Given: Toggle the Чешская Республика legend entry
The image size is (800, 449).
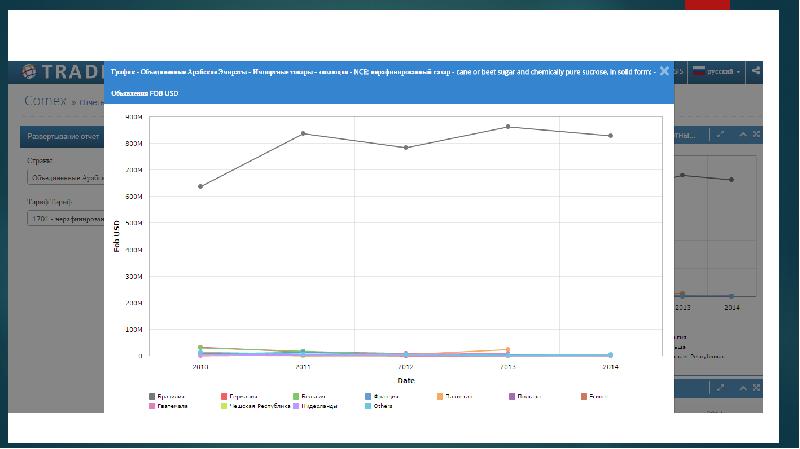Looking at the screenshot, I should click(x=255, y=406).
